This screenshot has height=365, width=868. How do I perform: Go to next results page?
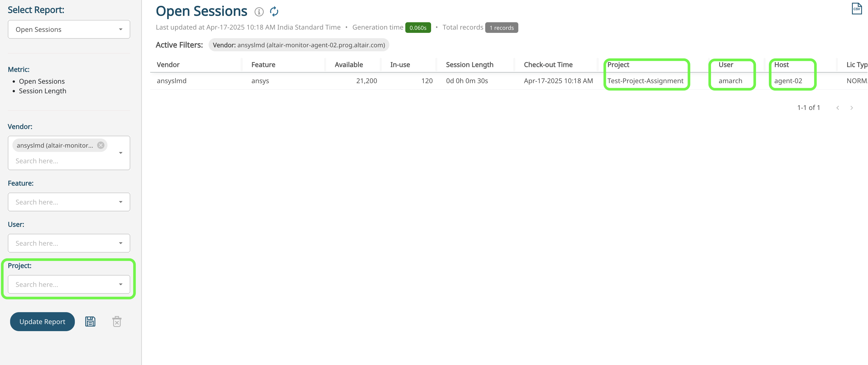[852, 108]
